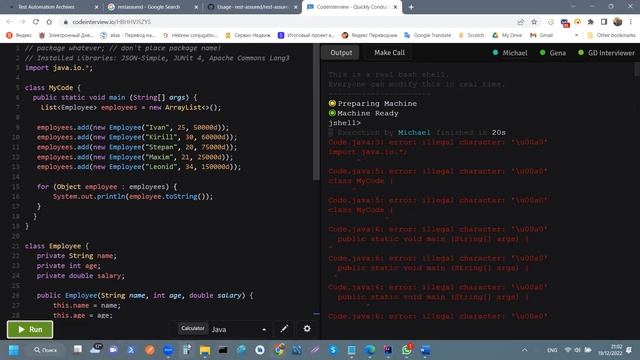Go to browser home page
640x360 pixels.
click(49, 22)
